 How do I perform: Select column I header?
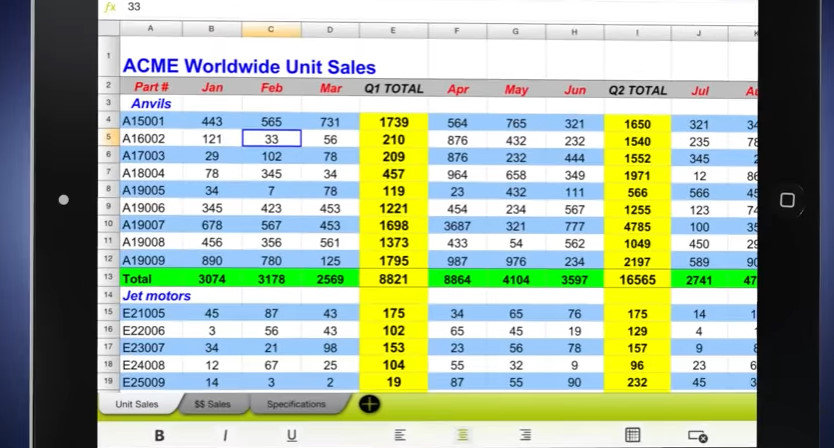tap(637, 32)
